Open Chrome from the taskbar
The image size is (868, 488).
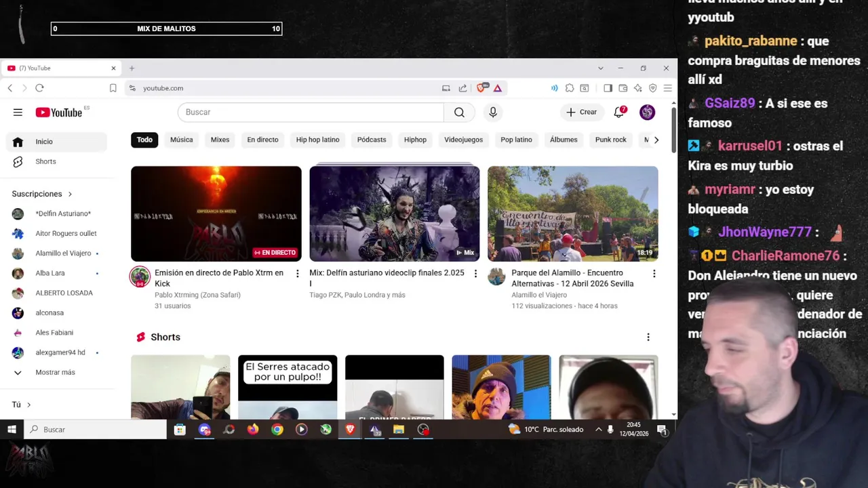coord(277,430)
